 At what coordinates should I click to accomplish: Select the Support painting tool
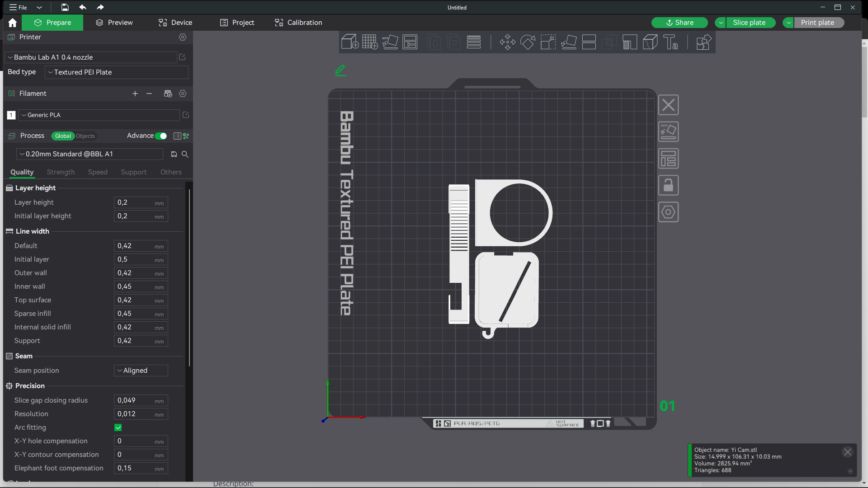(x=630, y=42)
